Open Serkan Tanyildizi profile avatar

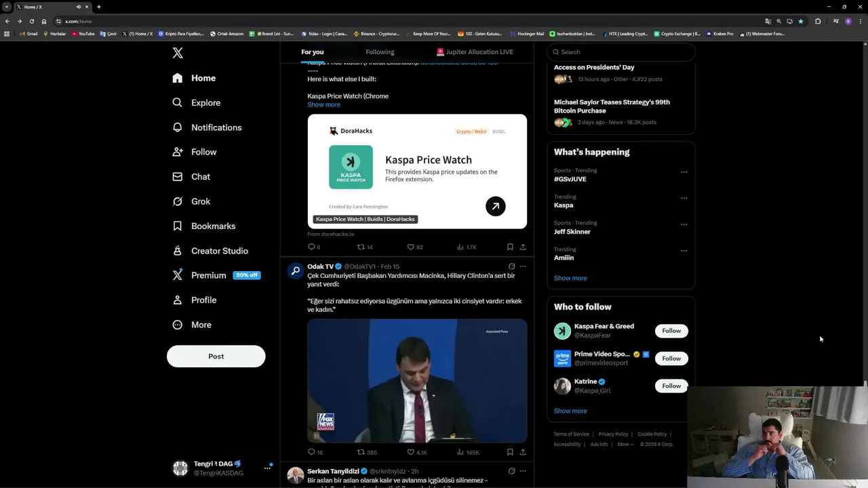(x=295, y=475)
